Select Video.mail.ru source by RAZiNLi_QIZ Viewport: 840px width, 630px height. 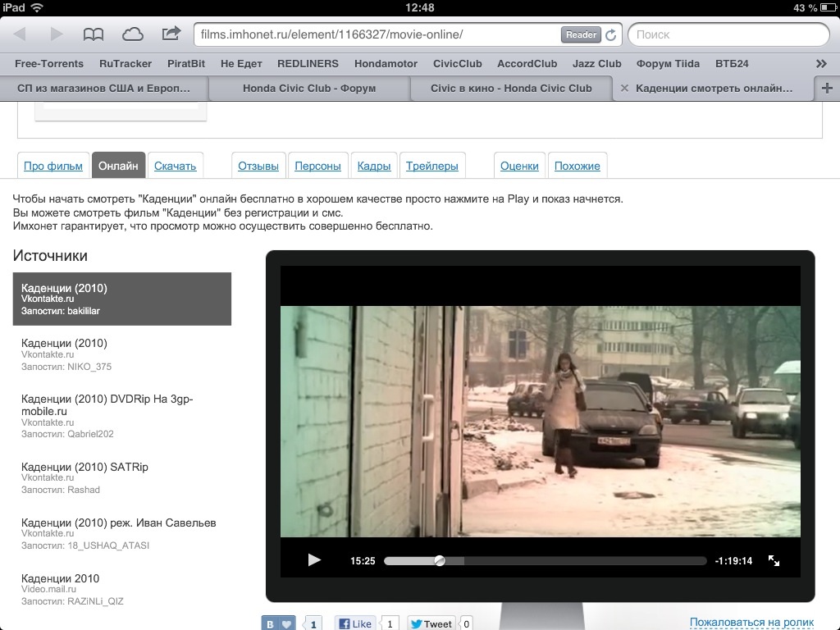122,589
